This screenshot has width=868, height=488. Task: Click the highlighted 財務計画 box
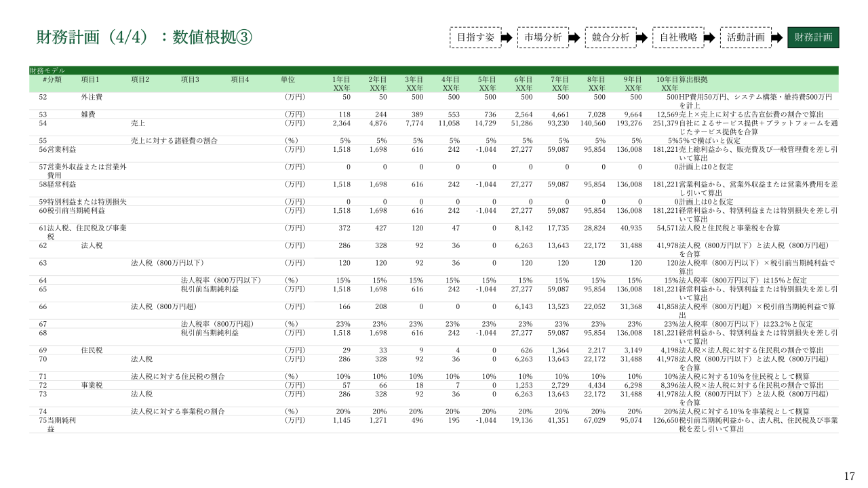tap(813, 37)
